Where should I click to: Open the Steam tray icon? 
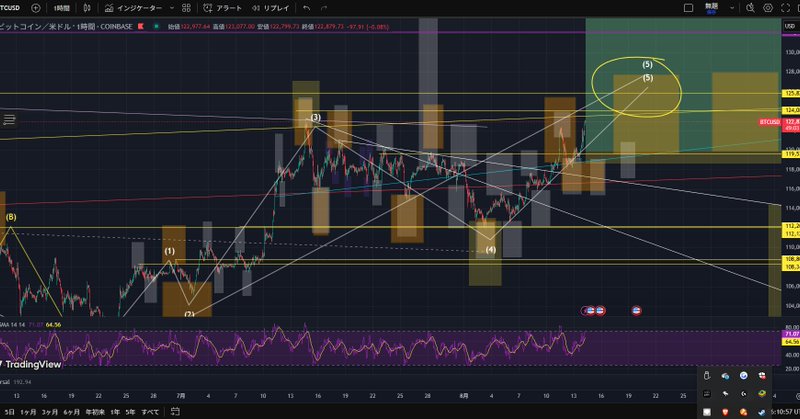click(x=762, y=412)
